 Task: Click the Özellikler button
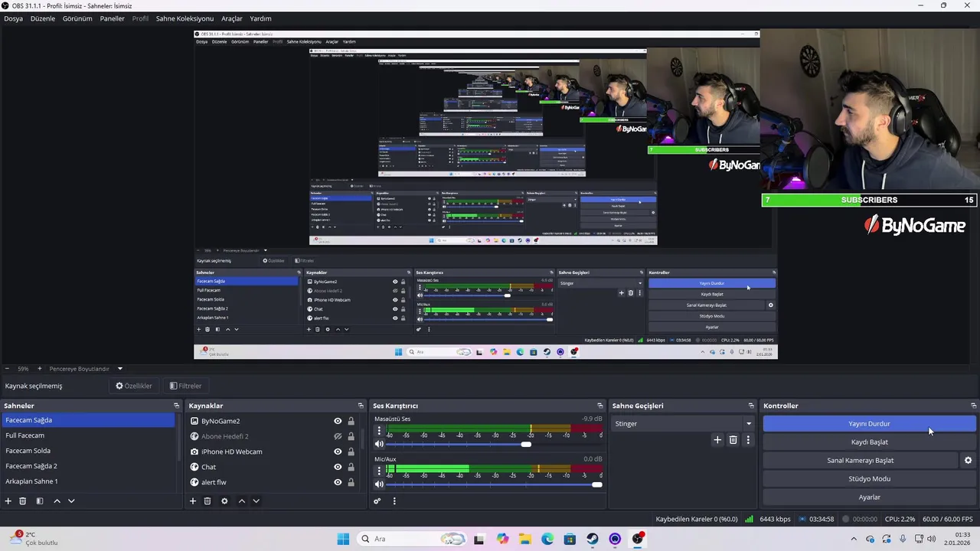[134, 386]
